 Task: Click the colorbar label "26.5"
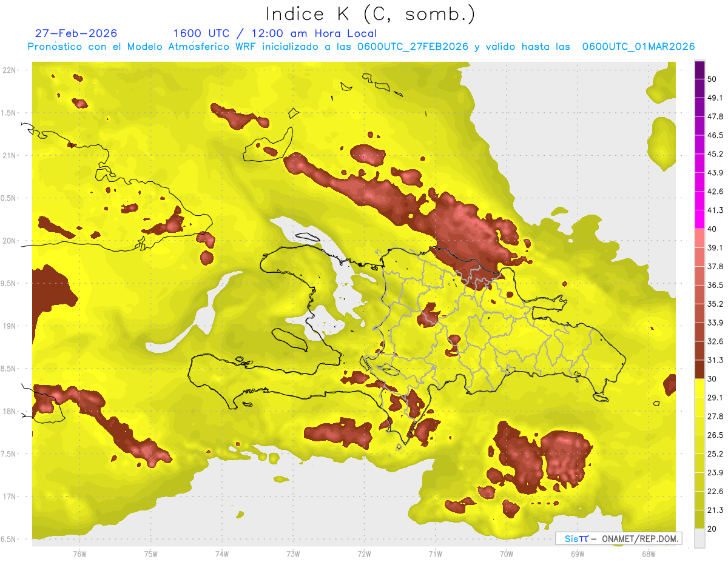pyautogui.click(x=715, y=435)
